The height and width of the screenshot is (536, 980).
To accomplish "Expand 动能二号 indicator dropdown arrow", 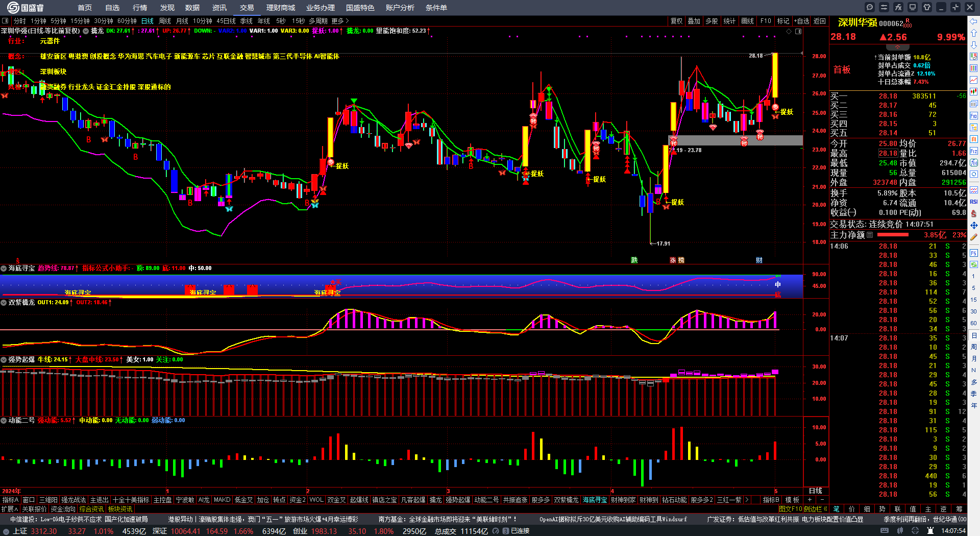I will 4,420.
